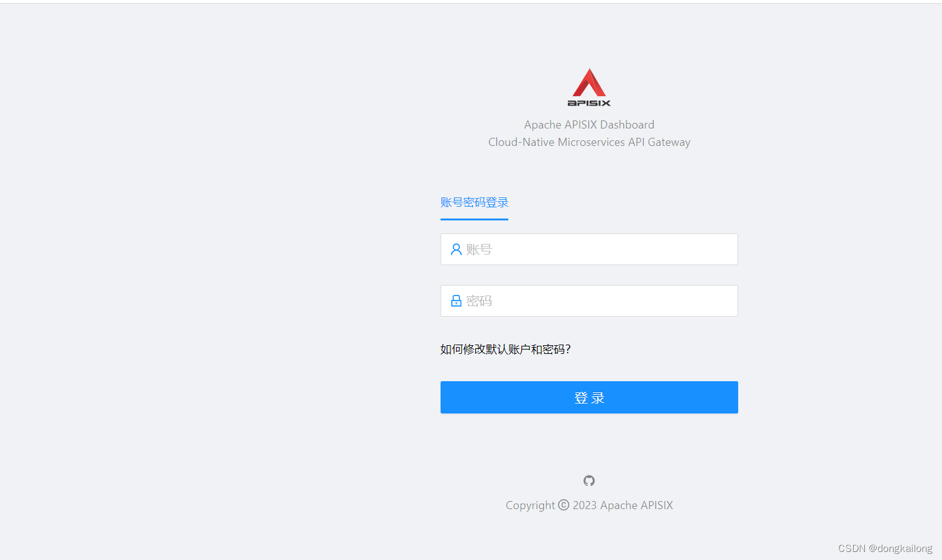Click the 'Apache APISIX Dashboard' title text
This screenshot has height=560, width=942.
(589, 125)
